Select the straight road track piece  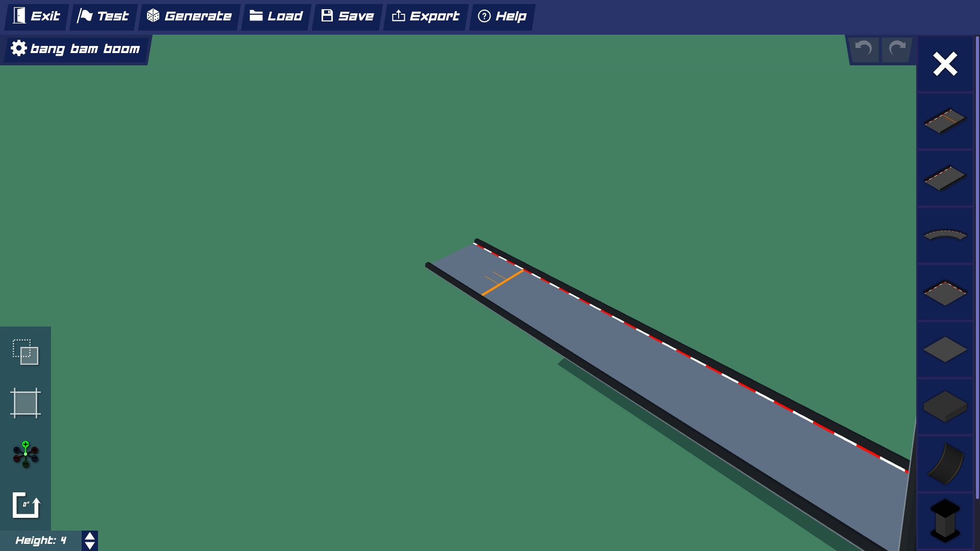pos(945,178)
